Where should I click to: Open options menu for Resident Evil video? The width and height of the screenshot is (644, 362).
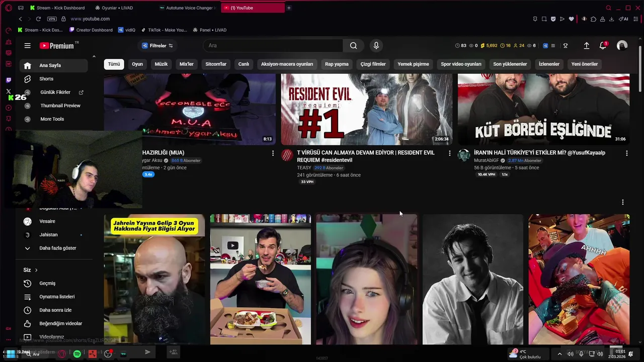450,153
